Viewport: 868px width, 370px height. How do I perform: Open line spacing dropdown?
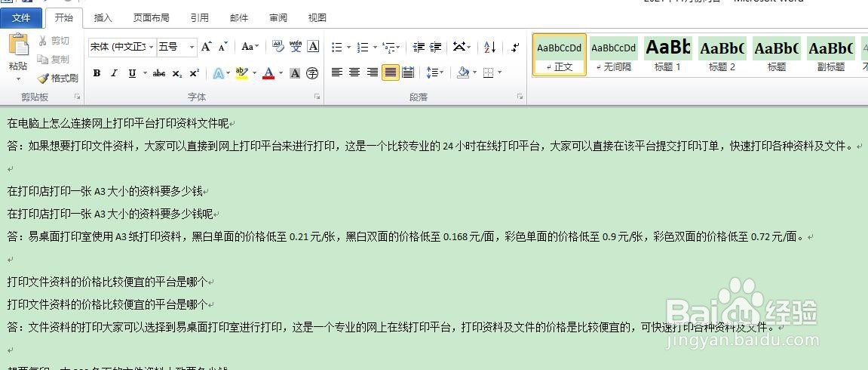434,72
